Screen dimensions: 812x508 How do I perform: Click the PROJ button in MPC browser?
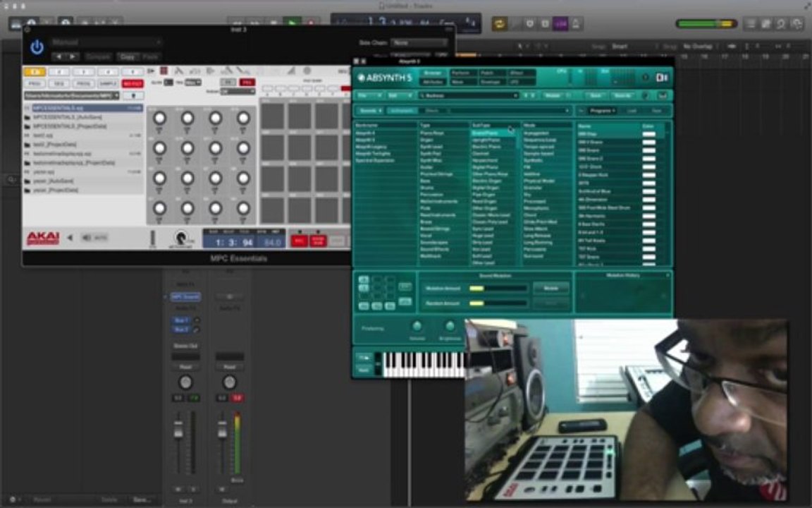(35, 83)
